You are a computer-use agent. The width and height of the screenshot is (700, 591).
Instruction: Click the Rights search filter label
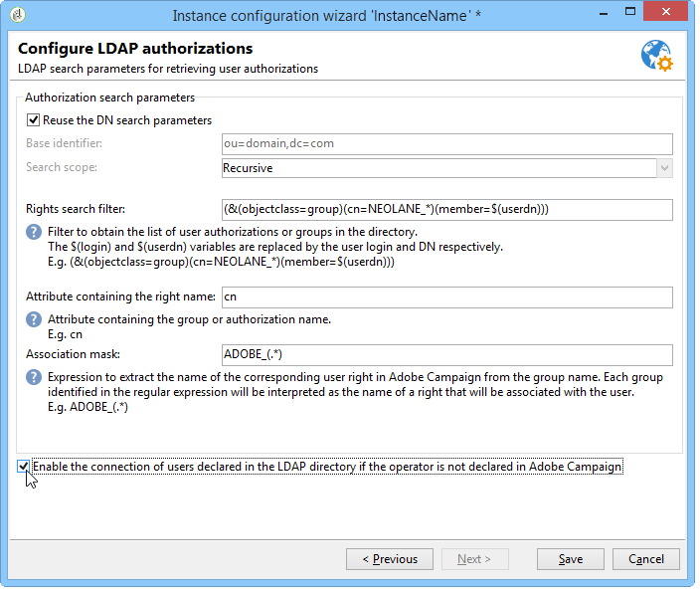tap(76, 209)
